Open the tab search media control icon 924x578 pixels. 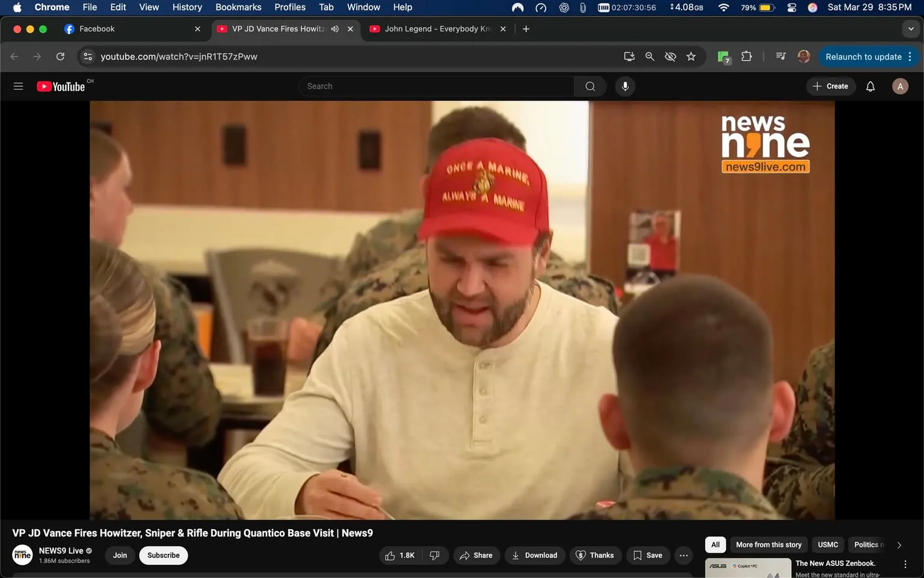point(780,56)
